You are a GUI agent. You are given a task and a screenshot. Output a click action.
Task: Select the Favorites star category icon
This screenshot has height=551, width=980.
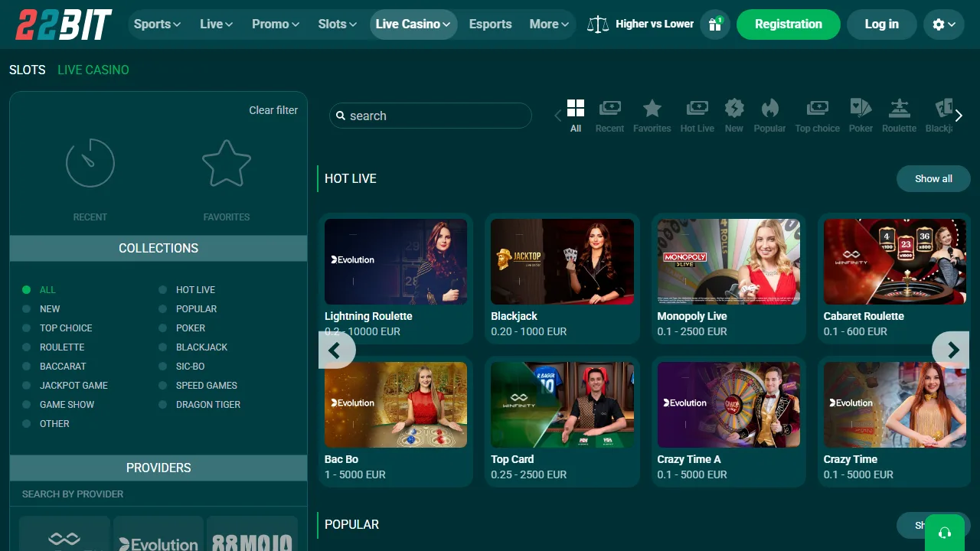[652, 108]
